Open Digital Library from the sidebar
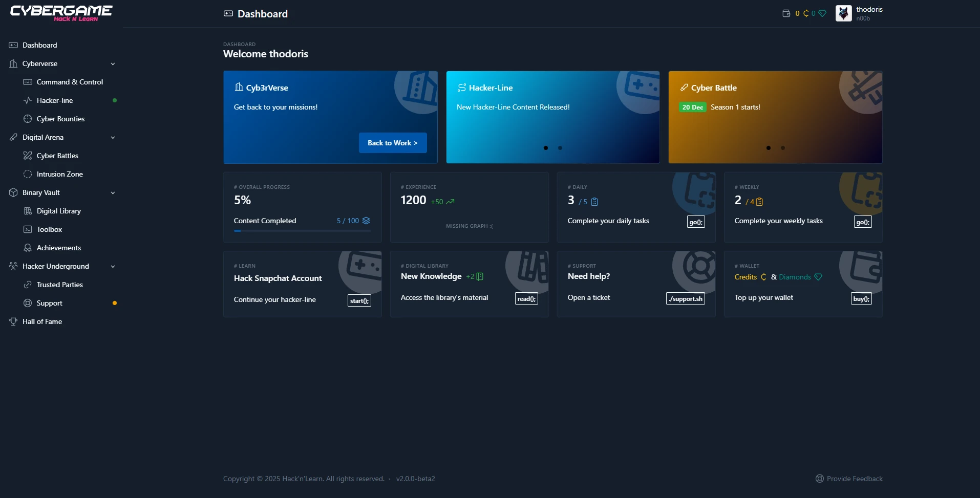This screenshot has height=498, width=980. (x=58, y=211)
